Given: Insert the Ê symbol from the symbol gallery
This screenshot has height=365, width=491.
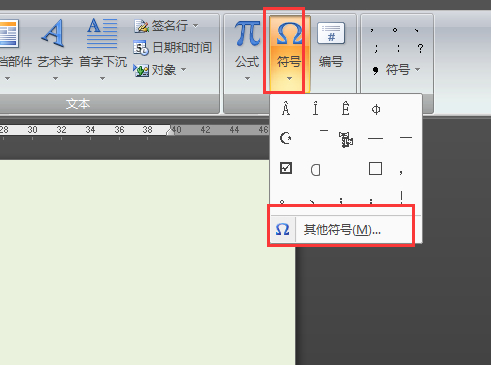Looking at the screenshot, I should pyautogui.click(x=346, y=109).
